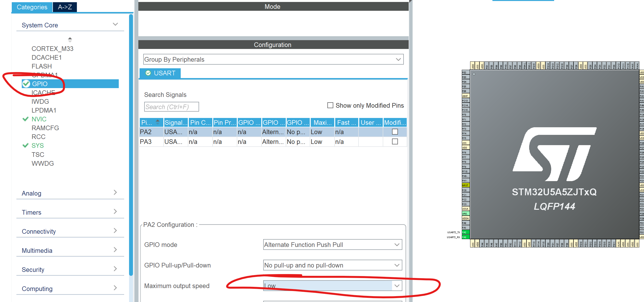Click the sort arrow on the Pin column header
Screen dimensions: 644x302
pyautogui.click(x=158, y=122)
